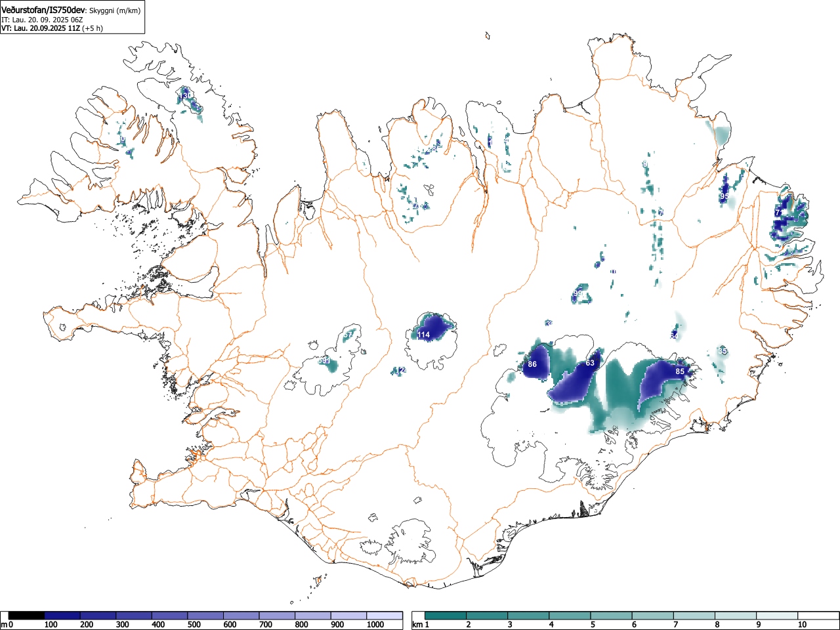Viewport: 840px width, 630px height.
Task: Click the 700 tick label on the metre legend
Action: tap(266, 625)
